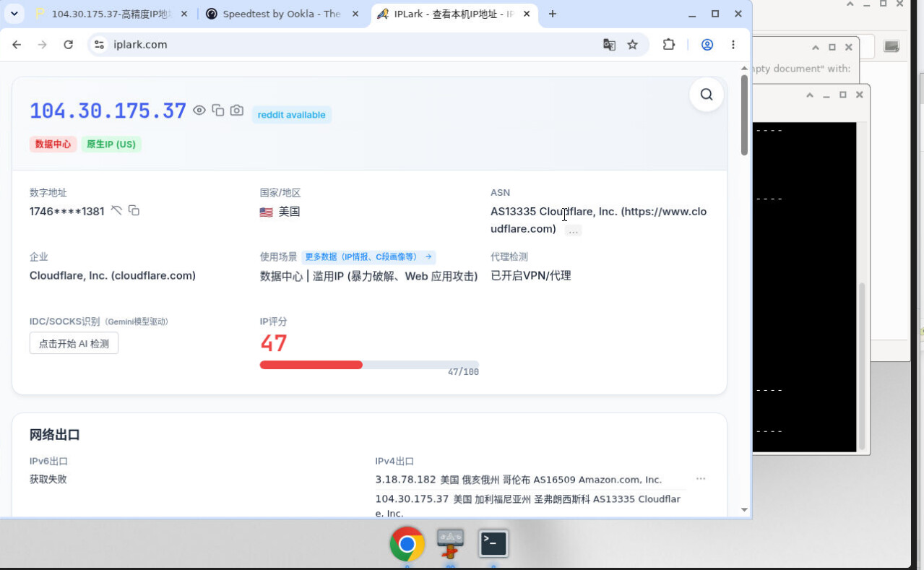Open the network tool dock icon

click(450, 544)
